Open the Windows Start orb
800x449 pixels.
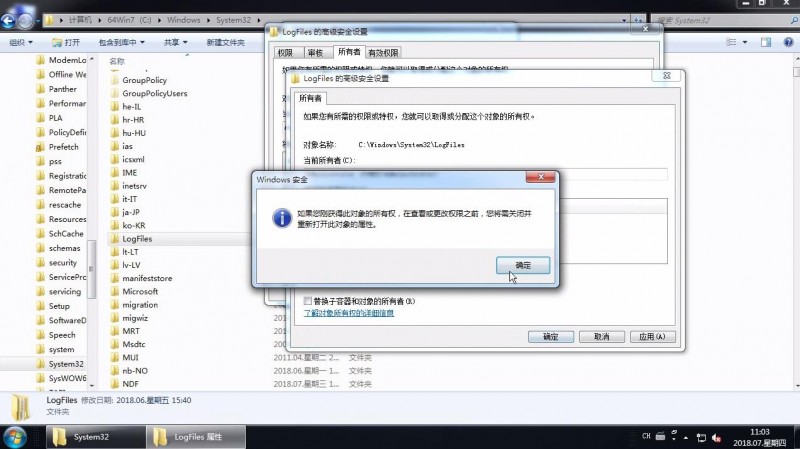coord(15,437)
